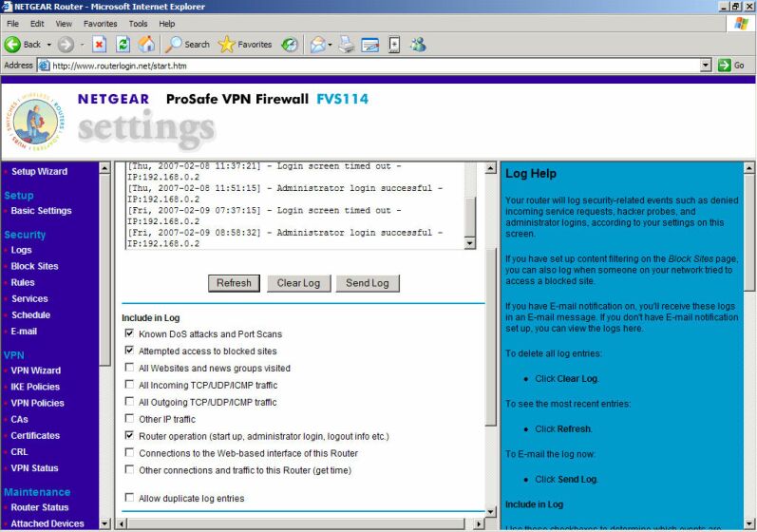Open Setup Wizard link
The image size is (757, 532).
[x=39, y=171]
